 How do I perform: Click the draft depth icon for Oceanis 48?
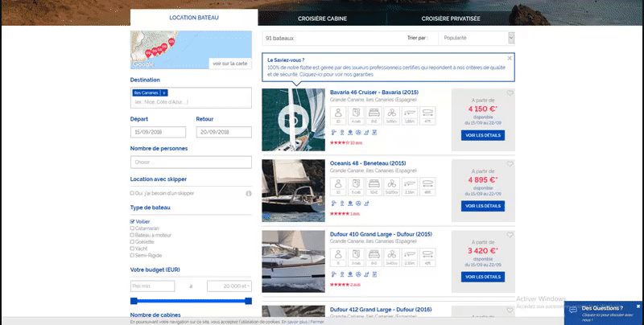coord(410,187)
